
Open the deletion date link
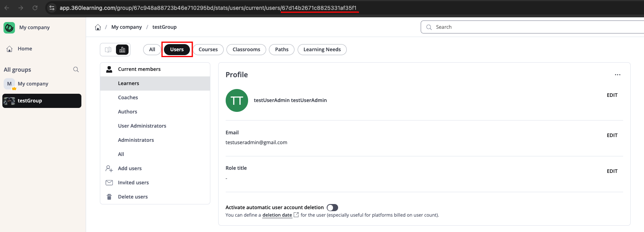click(x=277, y=215)
